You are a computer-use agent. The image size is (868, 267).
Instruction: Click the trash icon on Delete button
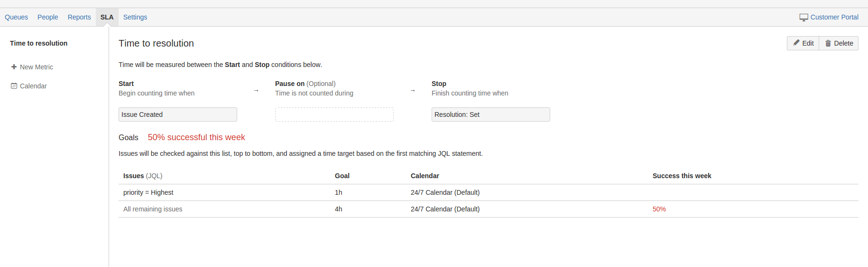pyautogui.click(x=828, y=43)
